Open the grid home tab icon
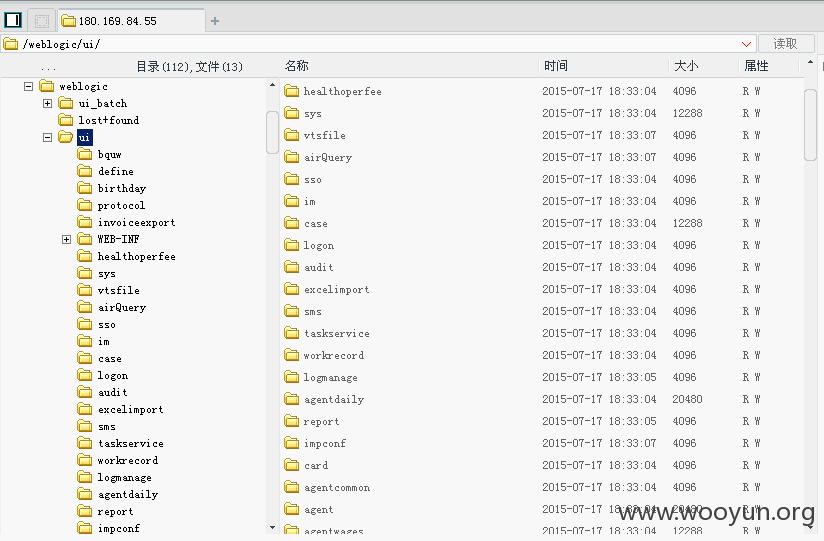The width and height of the screenshot is (824, 541). click(42, 21)
